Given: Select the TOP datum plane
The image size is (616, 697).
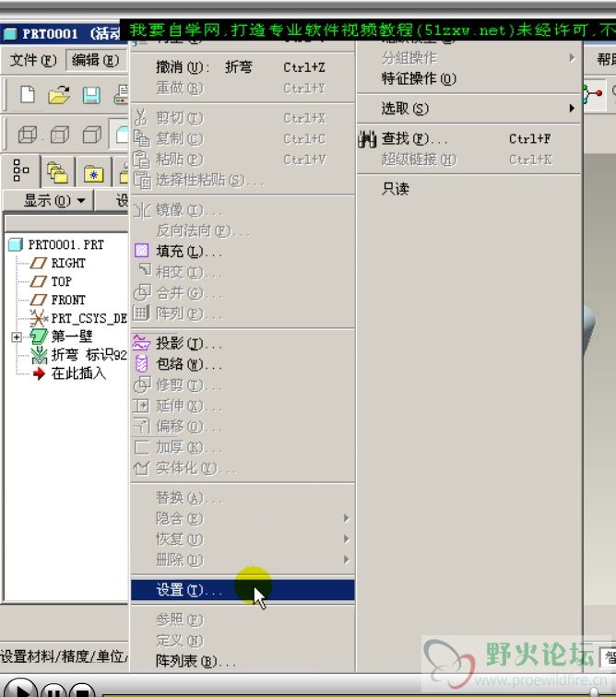Looking at the screenshot, I should tap(61, 282).
